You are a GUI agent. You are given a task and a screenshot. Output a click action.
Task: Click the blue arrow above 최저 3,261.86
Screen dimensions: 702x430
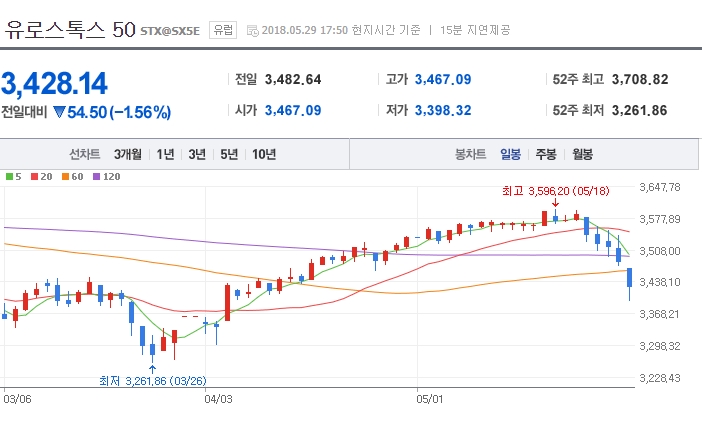[151, 368]
